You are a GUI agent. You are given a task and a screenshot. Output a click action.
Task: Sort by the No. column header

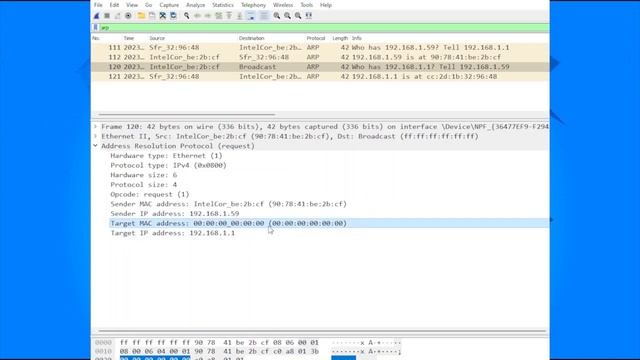pyautogui.click(x=96, y=38)
